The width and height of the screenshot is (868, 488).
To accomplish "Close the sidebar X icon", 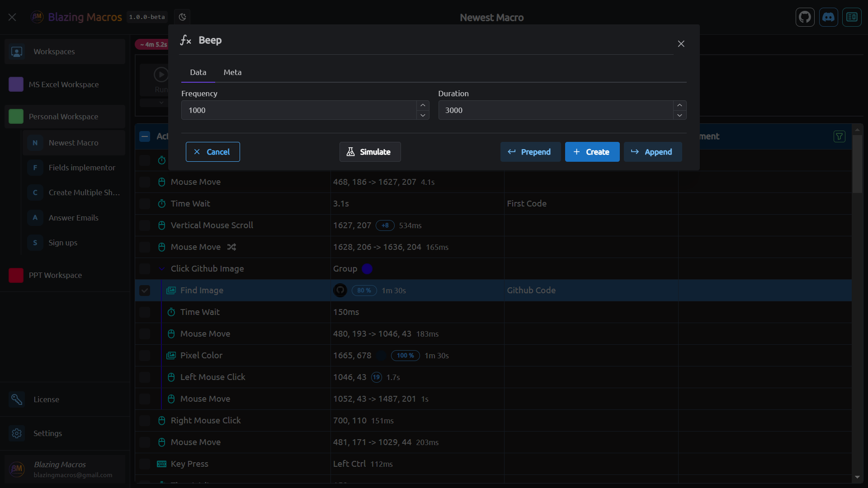I will [x=12, y=17].
